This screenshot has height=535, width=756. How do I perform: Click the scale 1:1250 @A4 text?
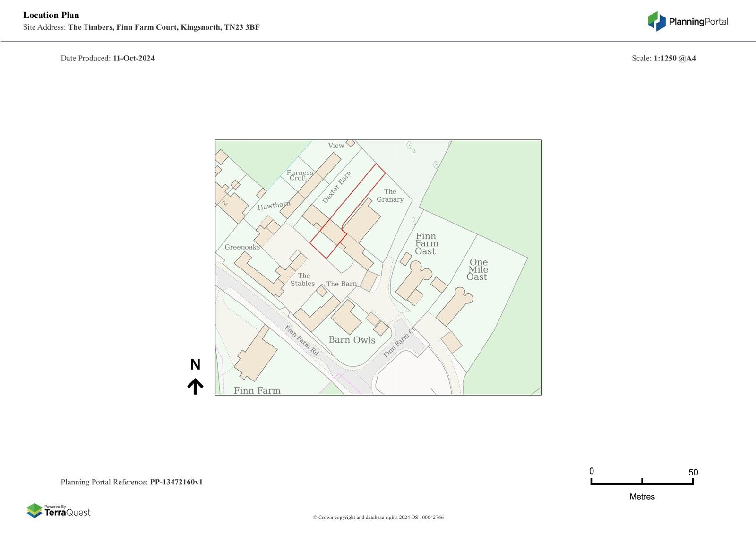point(674,59)
